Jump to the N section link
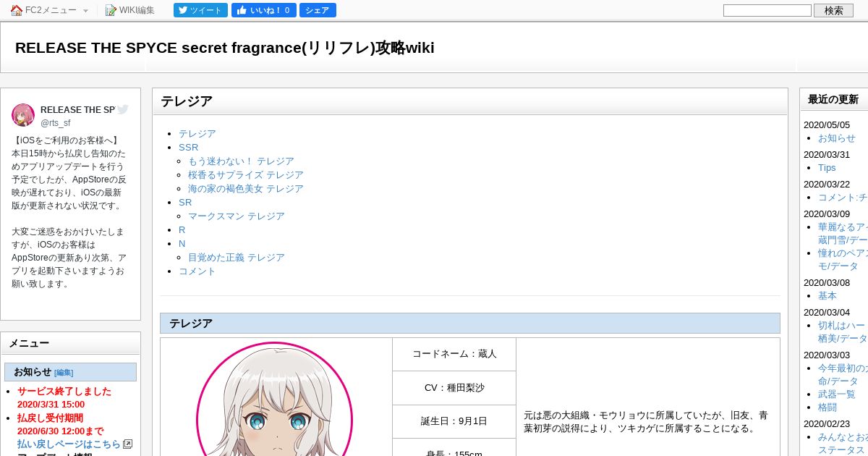Screen dimensions: 868x456 182,244
